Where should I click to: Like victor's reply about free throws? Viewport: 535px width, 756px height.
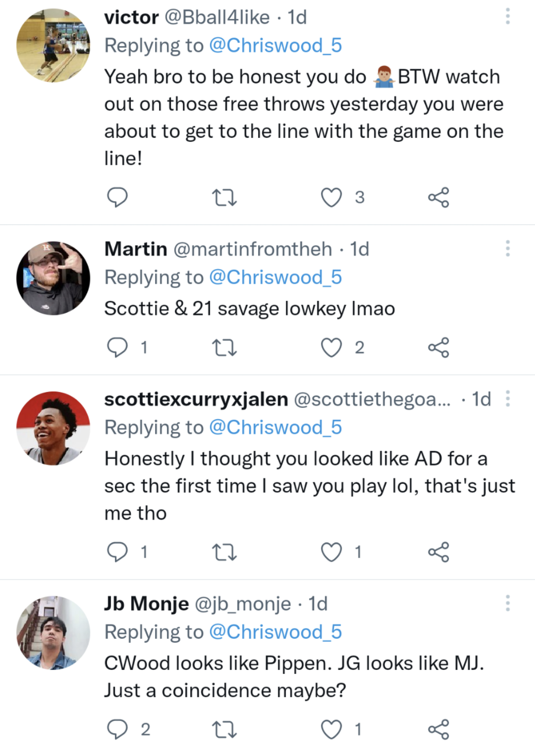coord(331,197)
